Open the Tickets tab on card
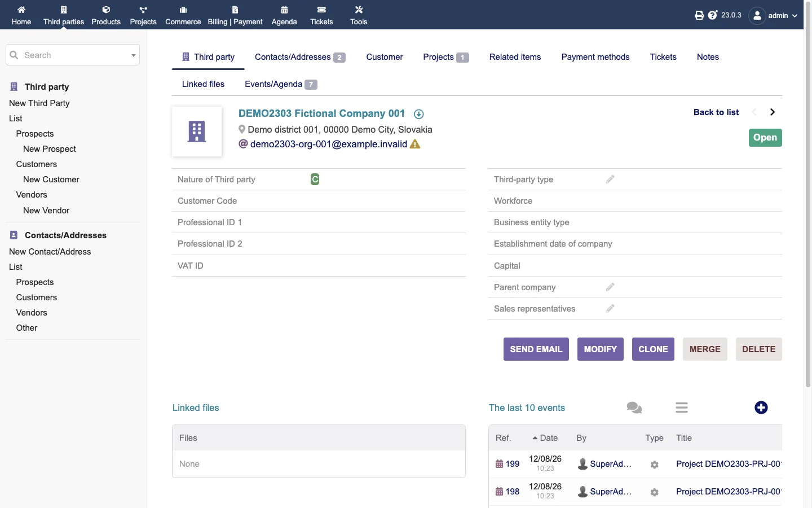This screenshot has width=812, height=508. click(663, 57)
